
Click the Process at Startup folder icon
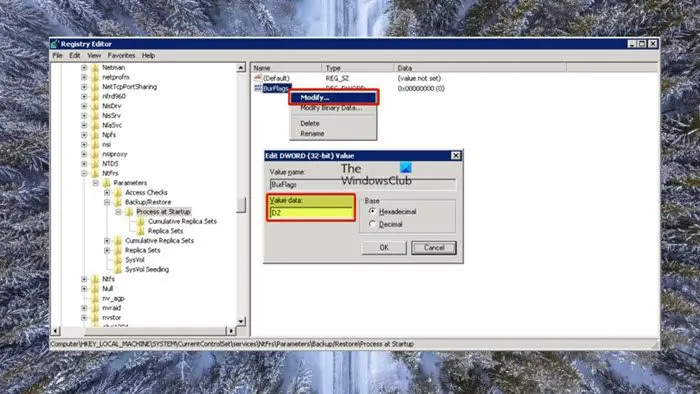tap(129, 212)
